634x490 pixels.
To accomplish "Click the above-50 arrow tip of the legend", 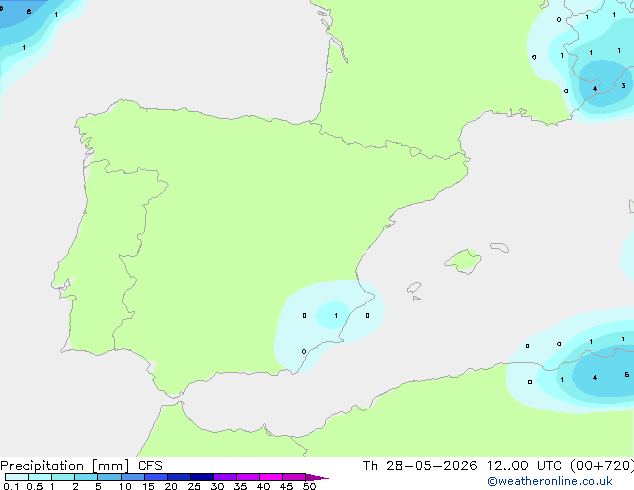I will (x=317, y=477).
